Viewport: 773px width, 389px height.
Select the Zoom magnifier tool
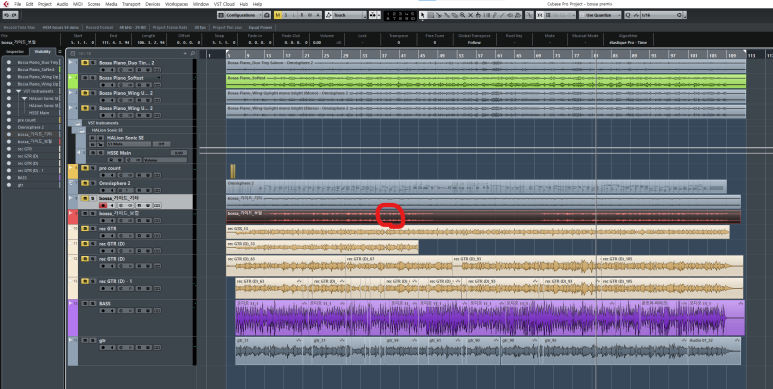pyautogui.click(x=462, y=15)
